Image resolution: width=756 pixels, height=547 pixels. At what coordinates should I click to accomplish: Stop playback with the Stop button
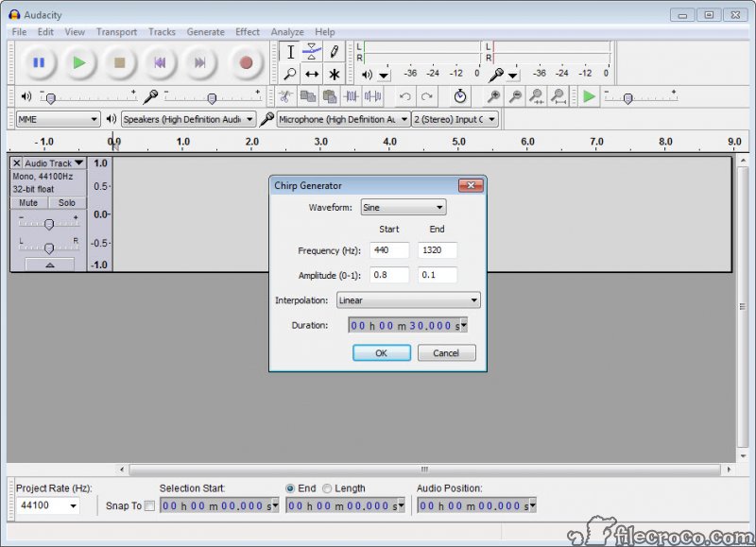click(119, 62)
